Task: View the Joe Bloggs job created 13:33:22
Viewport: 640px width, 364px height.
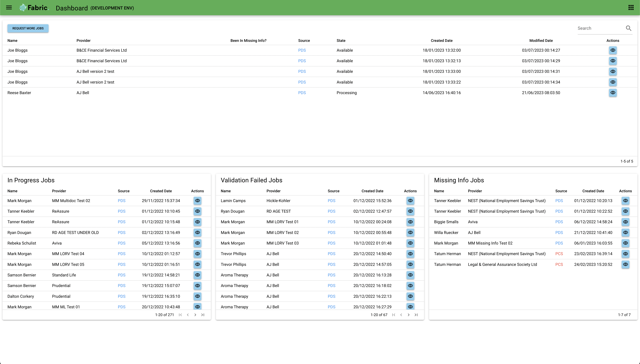Action: (613, 82)
